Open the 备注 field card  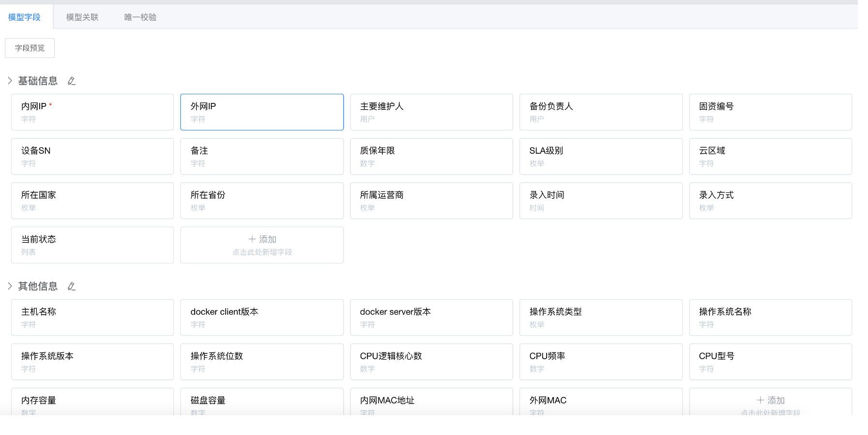point(262,157)
